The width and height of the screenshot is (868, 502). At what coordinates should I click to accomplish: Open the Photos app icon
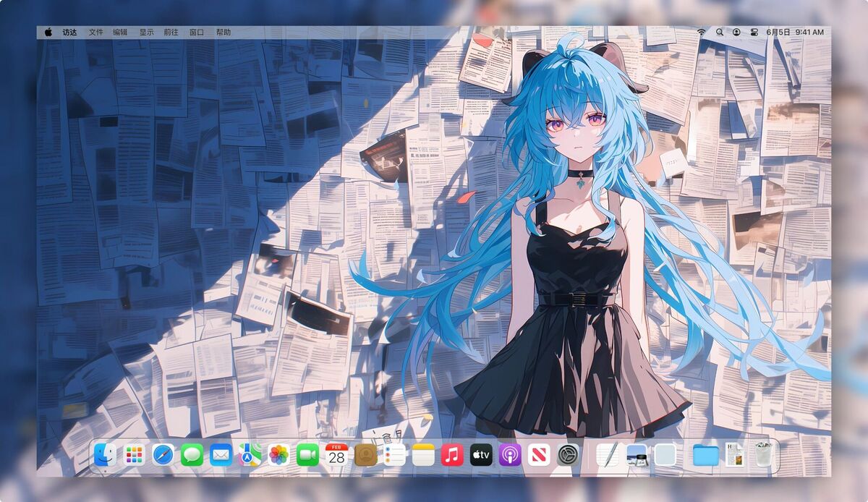tap(279, 455)
